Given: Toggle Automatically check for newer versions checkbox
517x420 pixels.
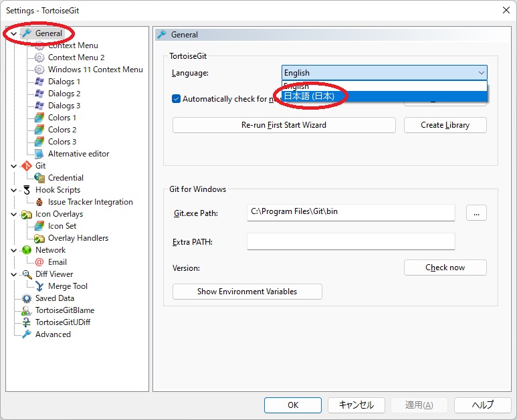Looking at the screenshot, I should 176,99.
